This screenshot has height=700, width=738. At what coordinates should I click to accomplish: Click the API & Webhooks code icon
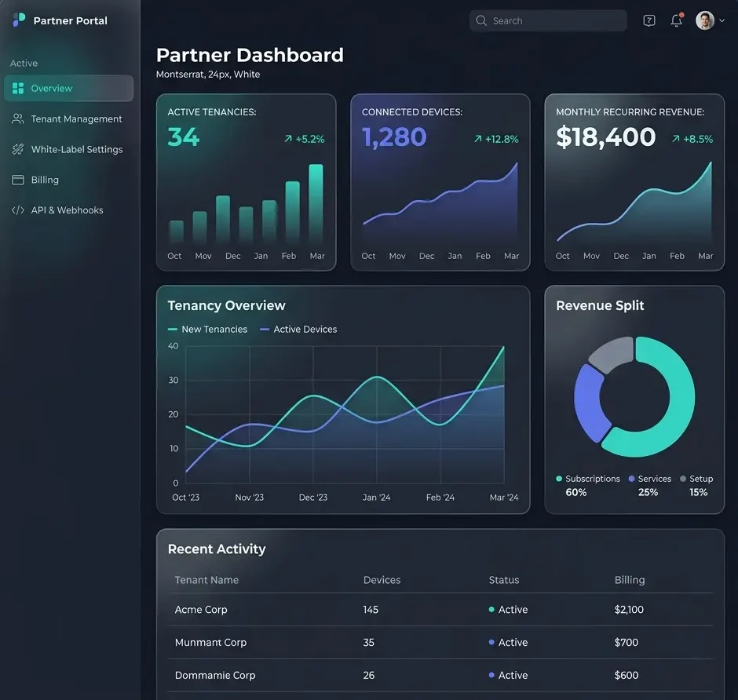pos(17,210)
